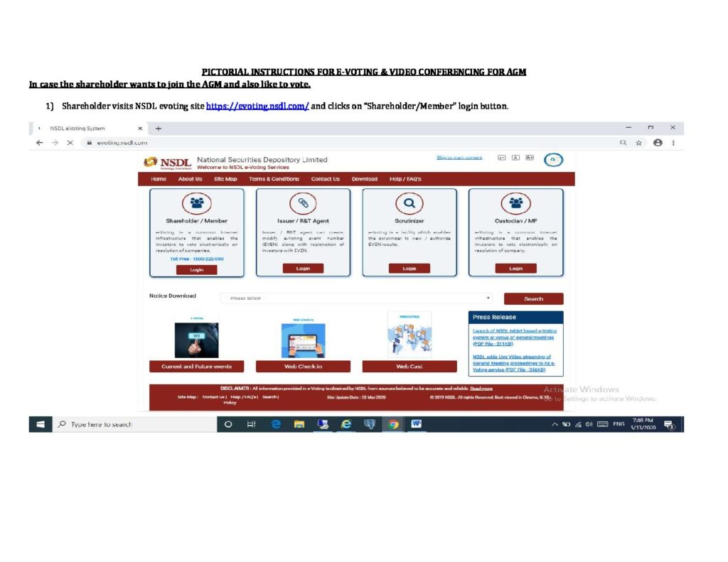Decrease font size with the A- button
Screen dimensions: 728x562
click(501, 158)
